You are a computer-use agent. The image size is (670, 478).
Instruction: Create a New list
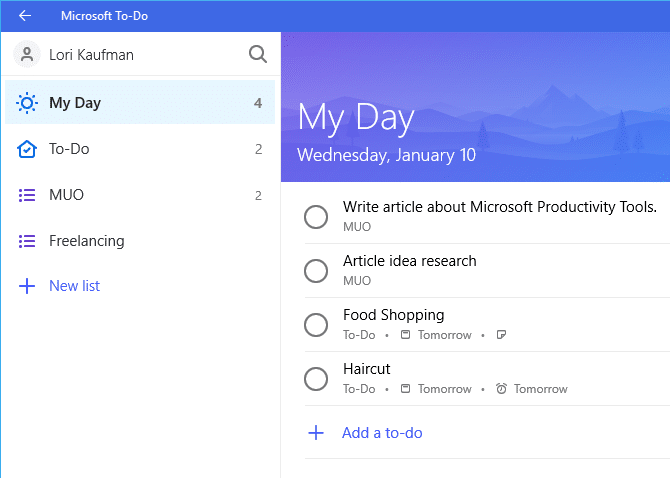pos(74,286)
